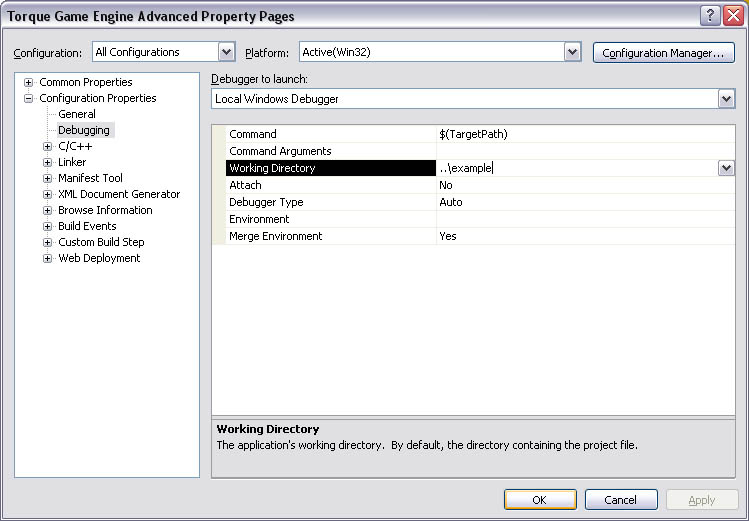The width and height of the screenshot is (749, 521).
Task: Collapse the Configuration Properties node
Action: click(x=29, y=98)
